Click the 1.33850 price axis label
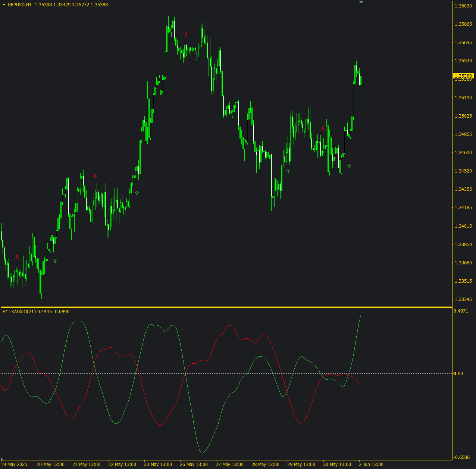The height and width of the screenshot is (469, 476). tap(463, 244)
